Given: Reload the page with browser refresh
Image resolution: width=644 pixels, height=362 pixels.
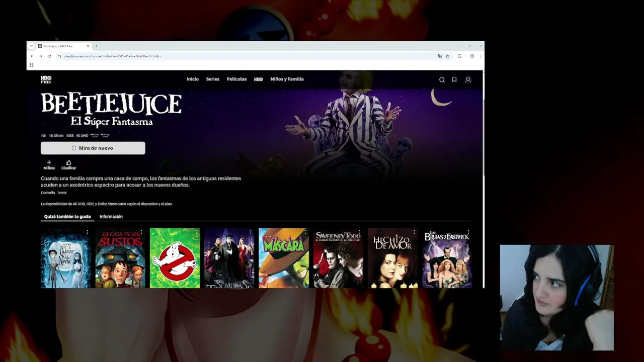Looking at the screenshot, I should pos(49,56).
